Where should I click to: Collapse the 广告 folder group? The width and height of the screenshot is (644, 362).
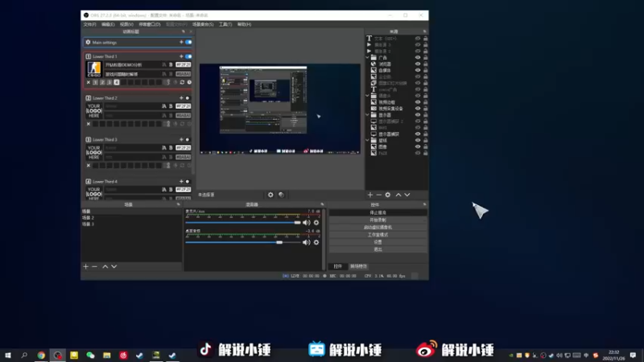click(x=367, y=57)
